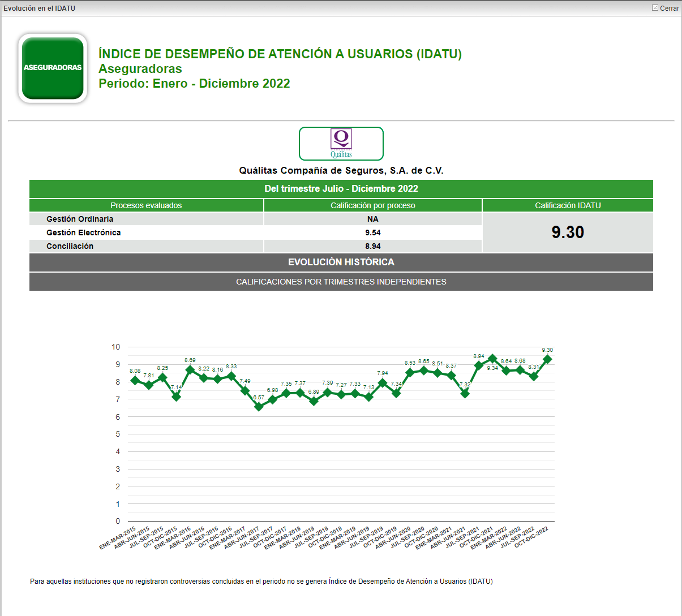Click the NA score for Gestión Ordinaria
This screenshot has width=682, height=616.
click(x=373, y=219)
